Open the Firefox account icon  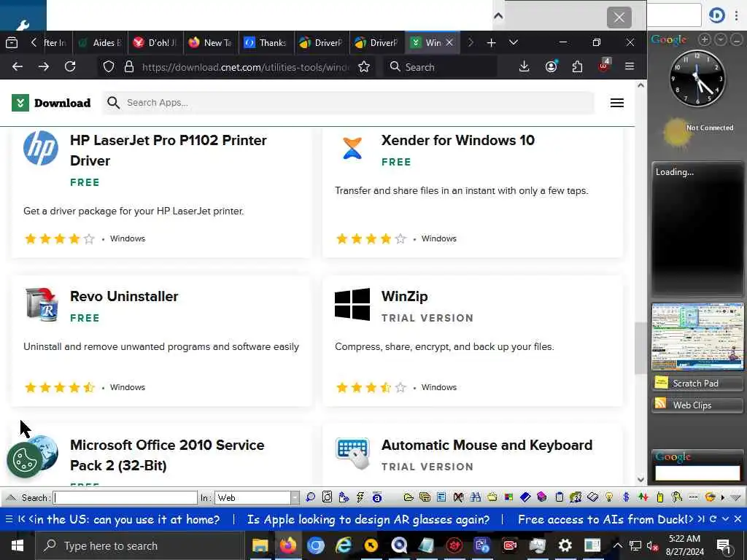[x=551, y=66]
